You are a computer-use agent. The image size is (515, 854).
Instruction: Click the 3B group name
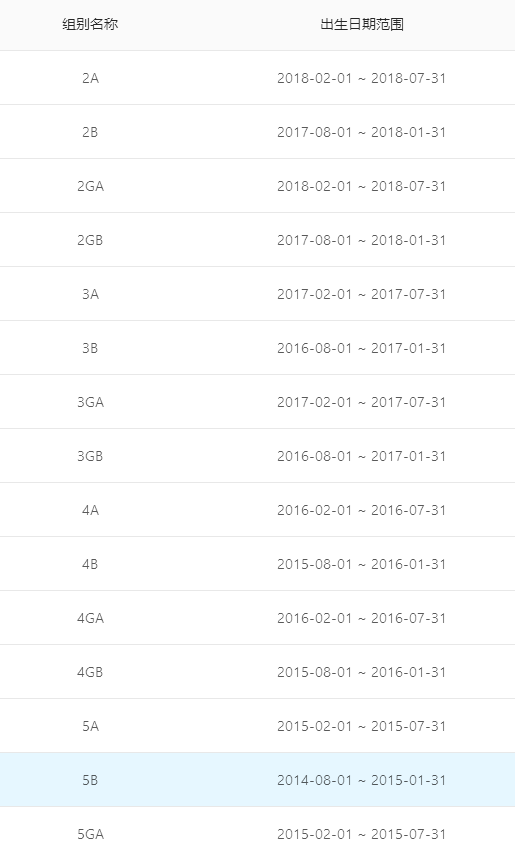click(90, 347)
